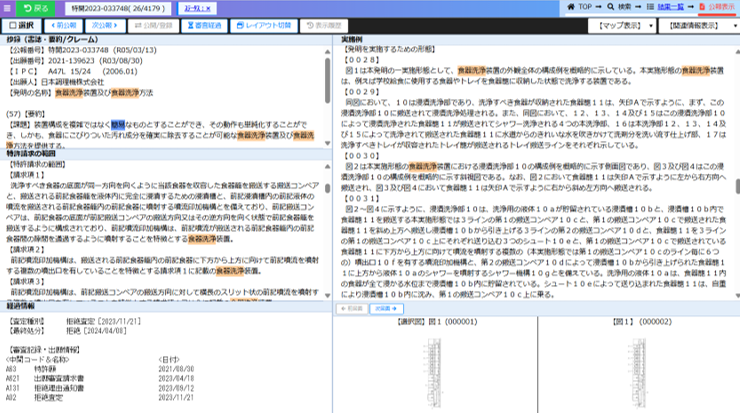Go to next publication 次公報

tap(104, 25)
